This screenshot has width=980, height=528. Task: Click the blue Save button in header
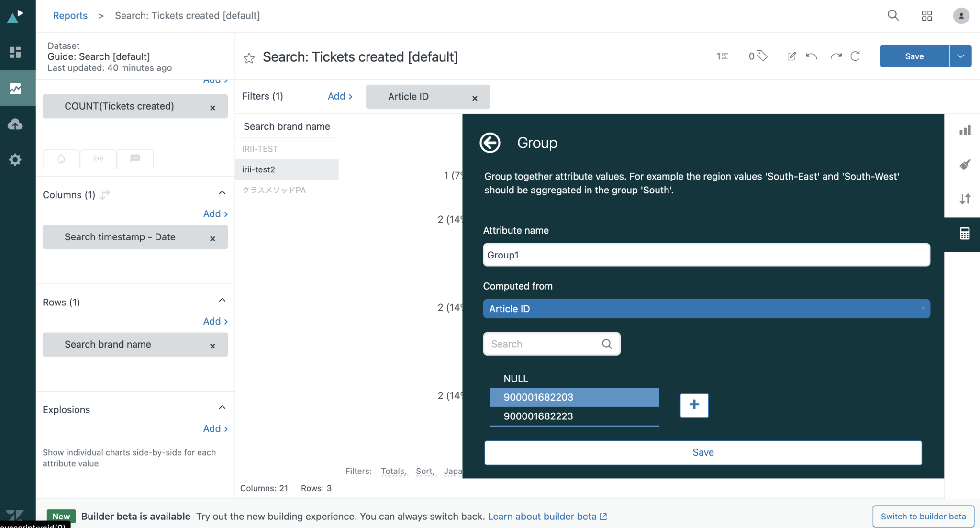click(x=914, y=56)
